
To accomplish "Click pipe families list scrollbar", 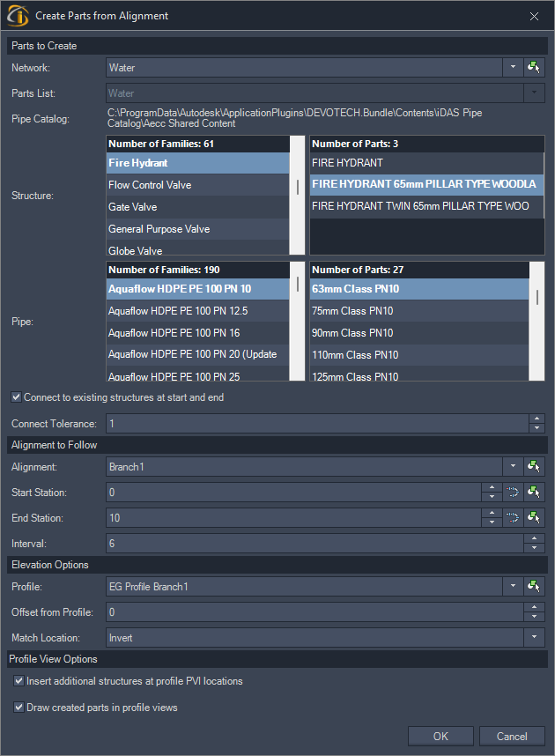I will coord(298,321).
